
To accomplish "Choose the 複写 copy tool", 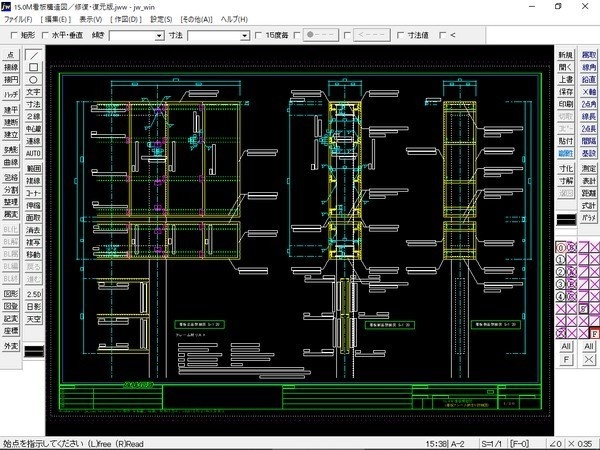I will click(34, 242).
